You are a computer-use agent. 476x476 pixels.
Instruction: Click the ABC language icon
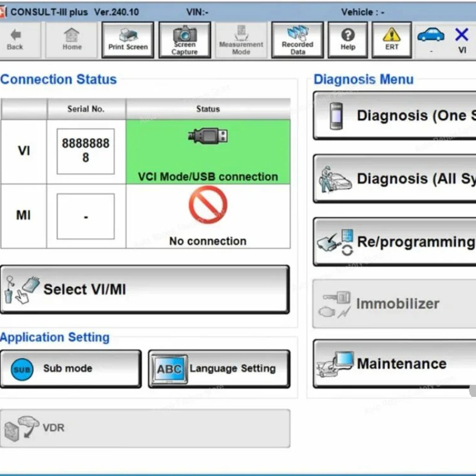[169, 369]
